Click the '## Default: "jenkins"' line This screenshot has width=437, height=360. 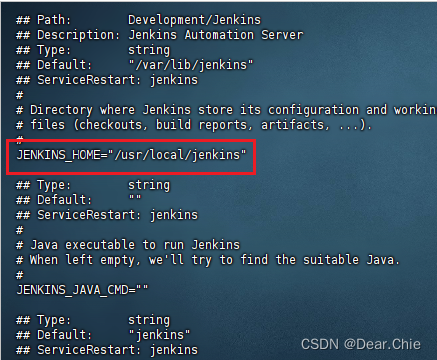tap(103, 335)
